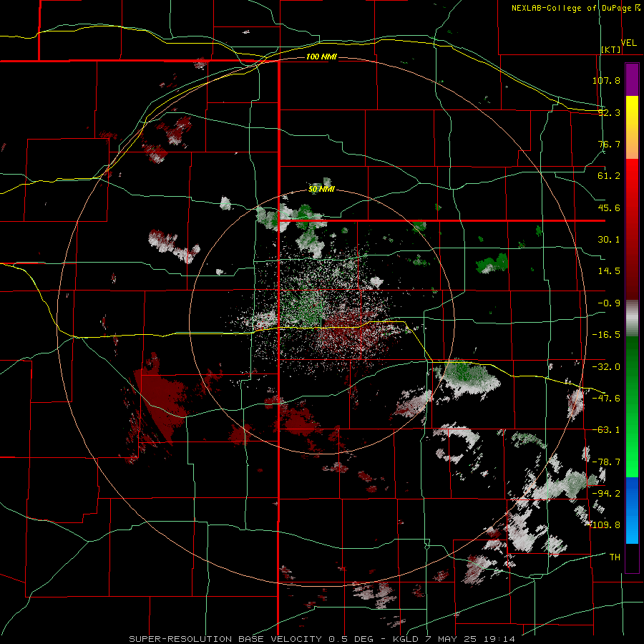Click the green inbound segment of color bar
The image size is (644, 644).
pos(632,406)
